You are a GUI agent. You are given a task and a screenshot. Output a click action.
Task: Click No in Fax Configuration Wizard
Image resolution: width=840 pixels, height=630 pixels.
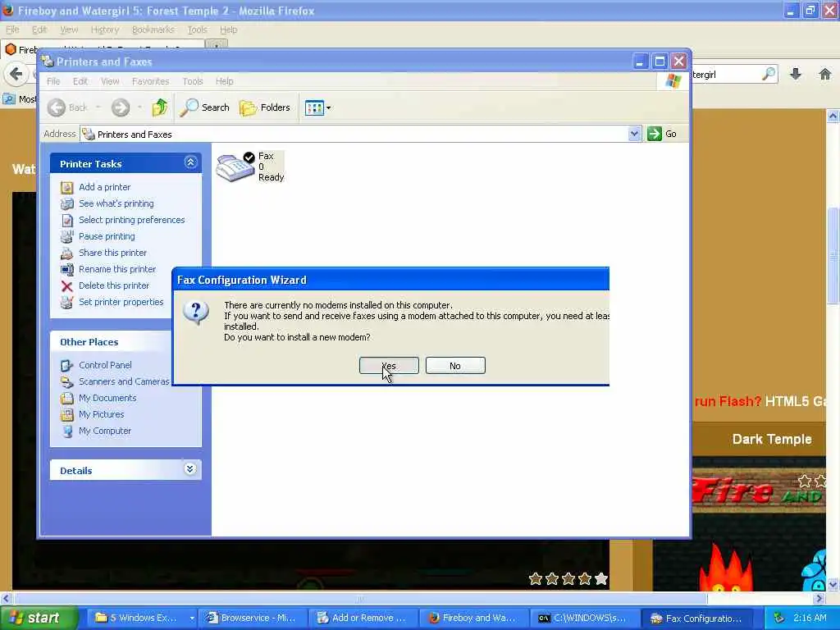pyautogui.click(x=455, y=366)
